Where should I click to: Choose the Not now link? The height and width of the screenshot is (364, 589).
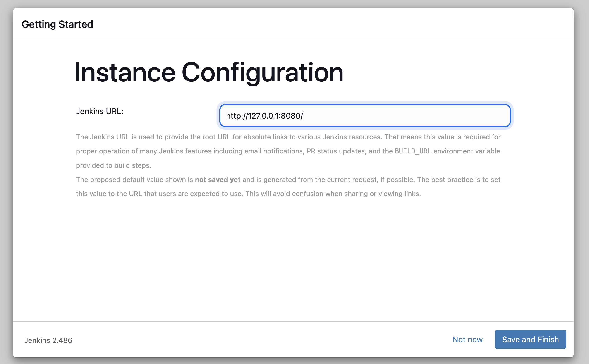(x=467, y=340)
